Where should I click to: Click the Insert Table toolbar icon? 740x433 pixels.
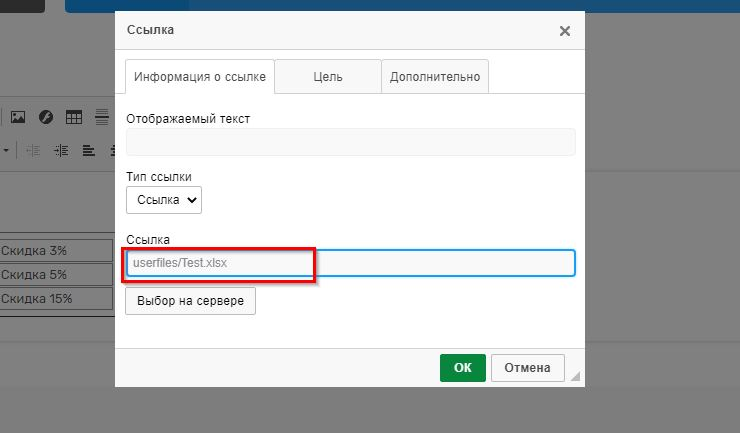point(74,117)
